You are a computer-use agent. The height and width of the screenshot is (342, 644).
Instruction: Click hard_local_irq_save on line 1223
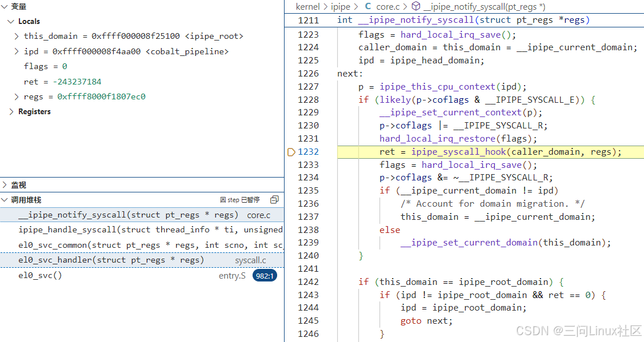451,35
